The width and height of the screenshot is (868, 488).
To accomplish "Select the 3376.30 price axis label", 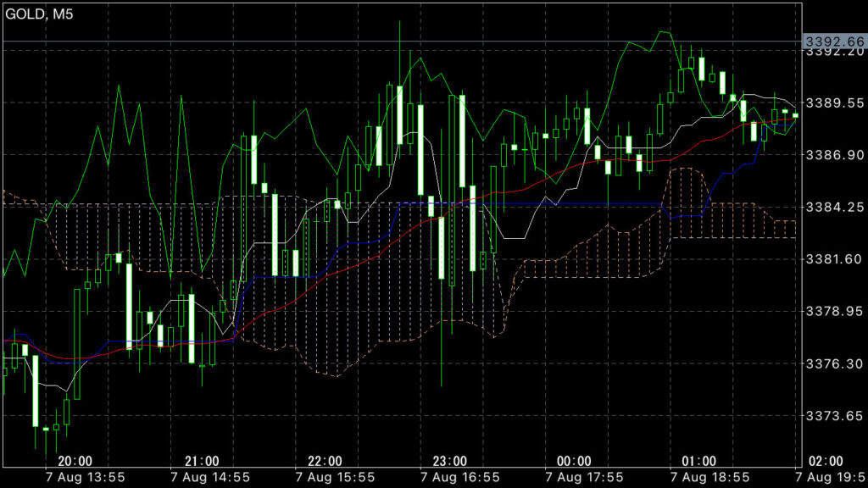I will (834, 363).
